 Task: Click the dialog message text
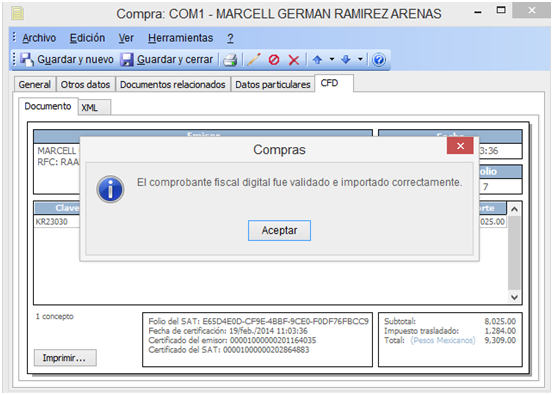(299, 182)
